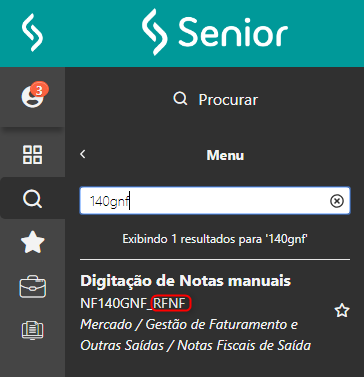Open the briefcase icon in sidebar
Screen dimensions: 364x377
33,286
